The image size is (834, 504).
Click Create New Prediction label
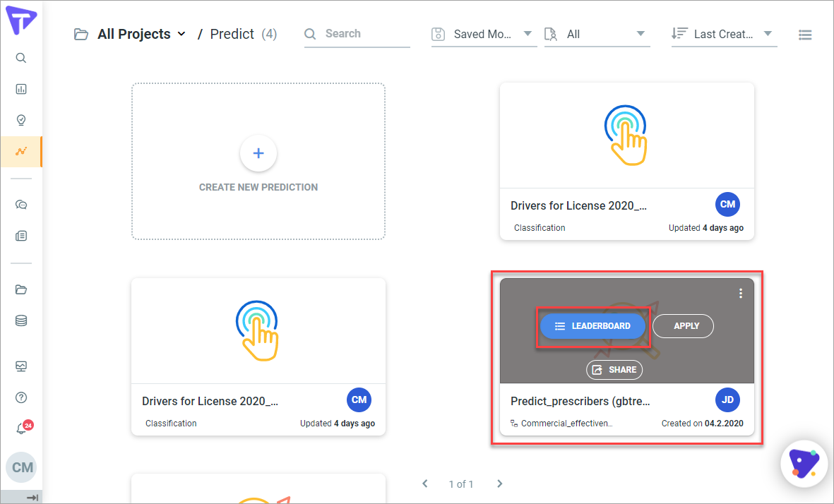tap(258, 187)
